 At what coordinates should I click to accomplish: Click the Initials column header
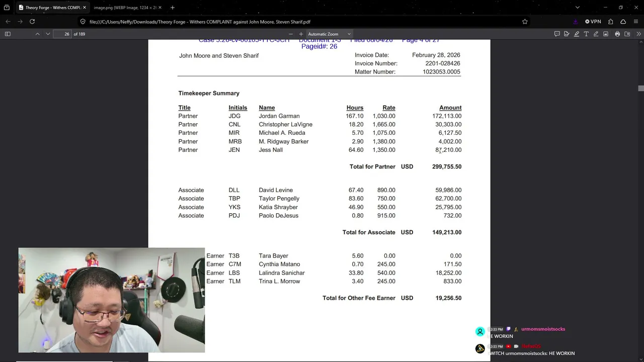(237, 108)
